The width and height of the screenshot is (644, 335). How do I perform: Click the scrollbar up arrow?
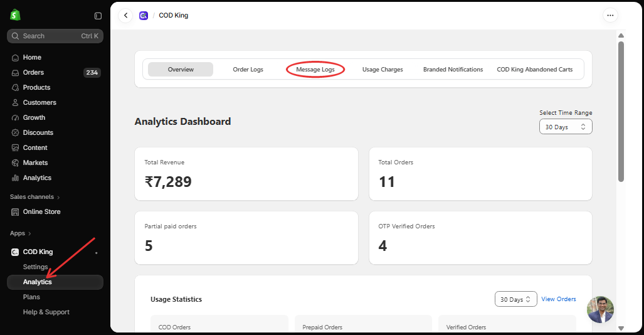(x=621, y=35)
